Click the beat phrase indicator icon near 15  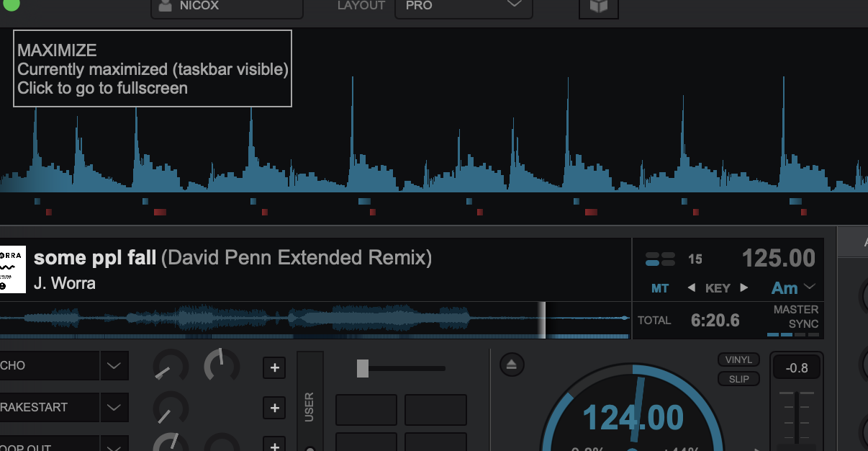pyautogui.click(x=660, y=259)
